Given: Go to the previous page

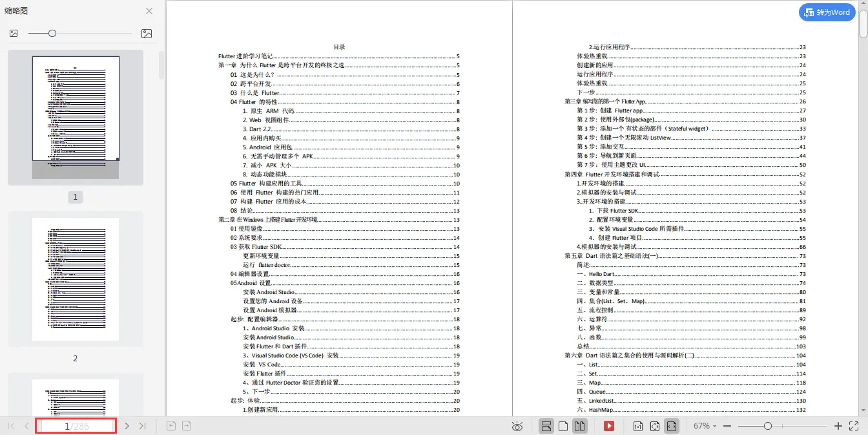Looking at the screenshot, I should coord(26,426).
